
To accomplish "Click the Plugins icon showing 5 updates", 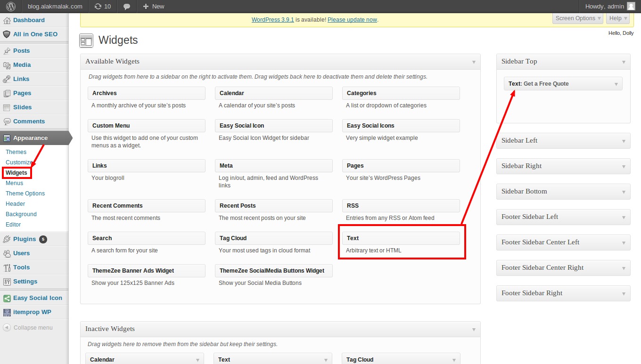I will 7,239.
